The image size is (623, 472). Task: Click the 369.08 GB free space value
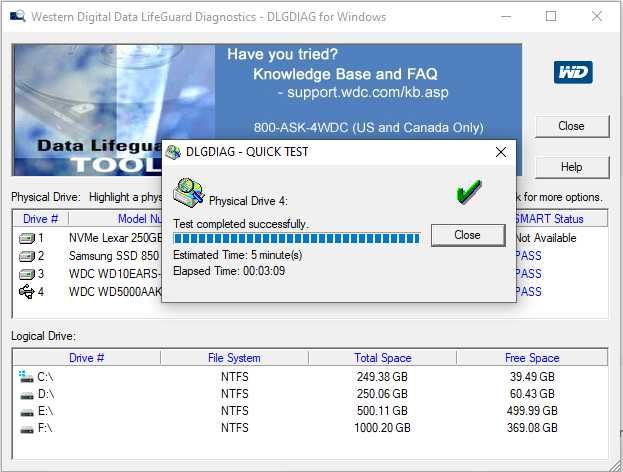tap(532, 428)
